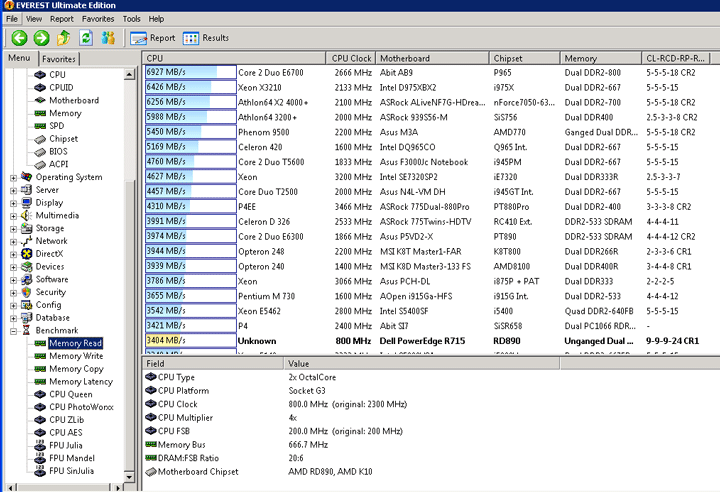Select the Security tree item
This screenshot has height=492, width=720.
click(51, 292)
